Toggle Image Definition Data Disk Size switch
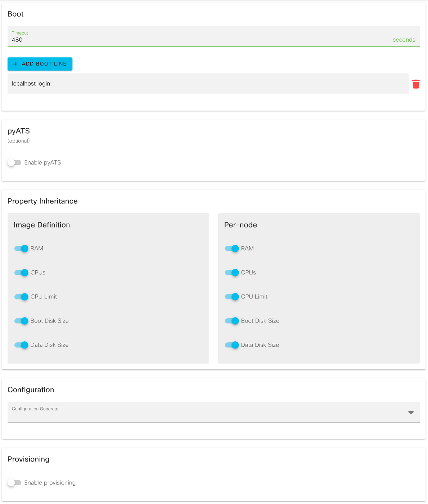The image size is (428, 504). point(21,345)
